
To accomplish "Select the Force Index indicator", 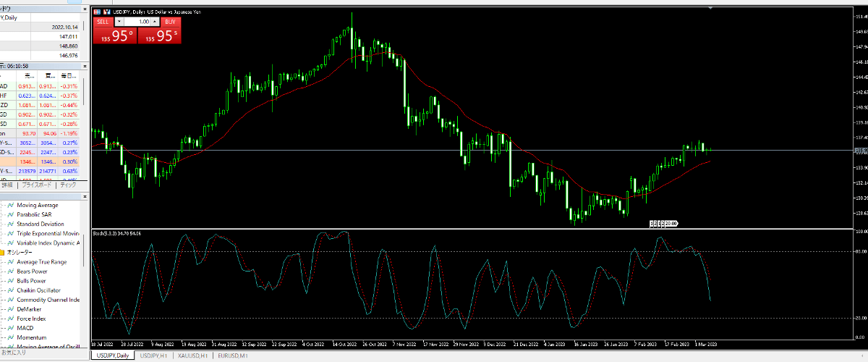I will click(32, 319).
